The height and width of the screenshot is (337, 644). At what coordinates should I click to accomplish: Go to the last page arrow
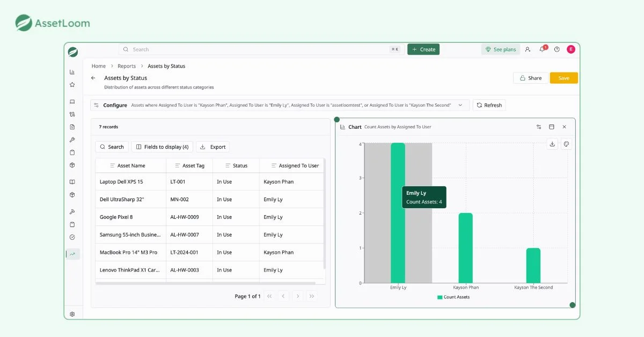[312, 296]
